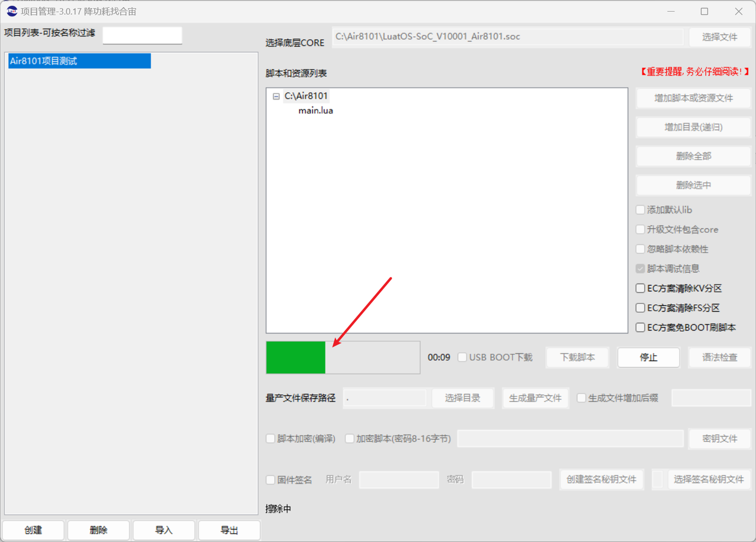Close the 项目管理 window
This screenshot has height=542, width=756.
(739, 11)
